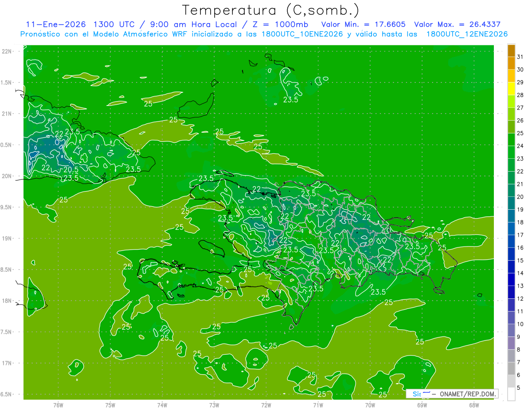Image resolution: width=532 pixels, height=411 pixels.
Task: Click the "26" label on the color scale
Action: [x=520, y=121]
